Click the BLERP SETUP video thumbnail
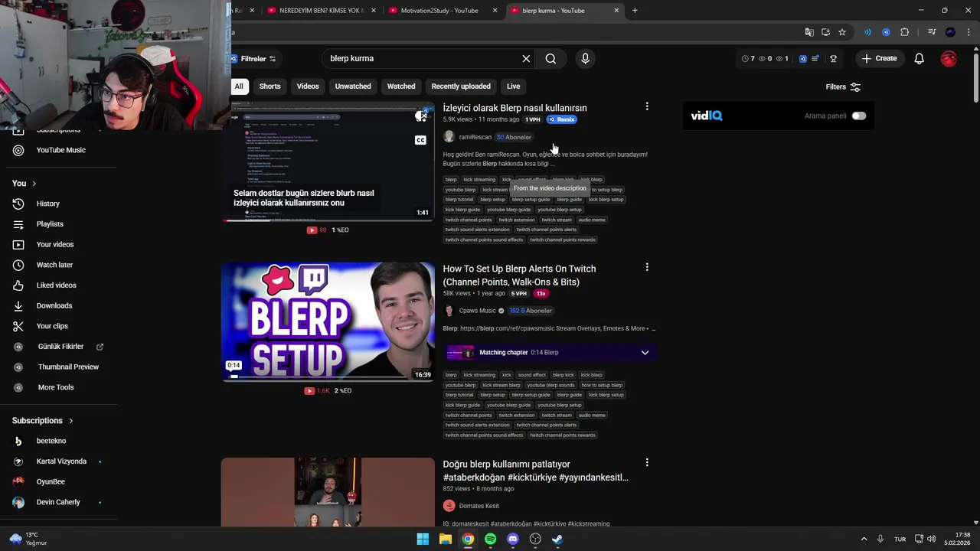 pos(328,322)
